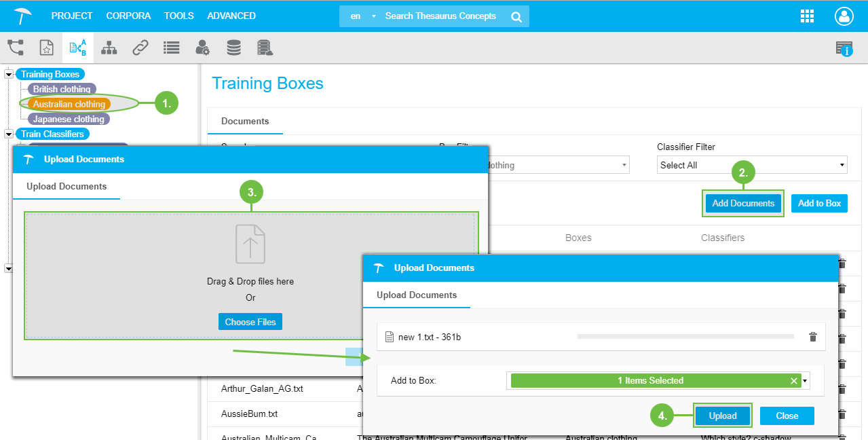Viewport: 868px width, 440px height.
Task: Collapse the Train Classifiers tree node
Action: (x=8, y=134)
